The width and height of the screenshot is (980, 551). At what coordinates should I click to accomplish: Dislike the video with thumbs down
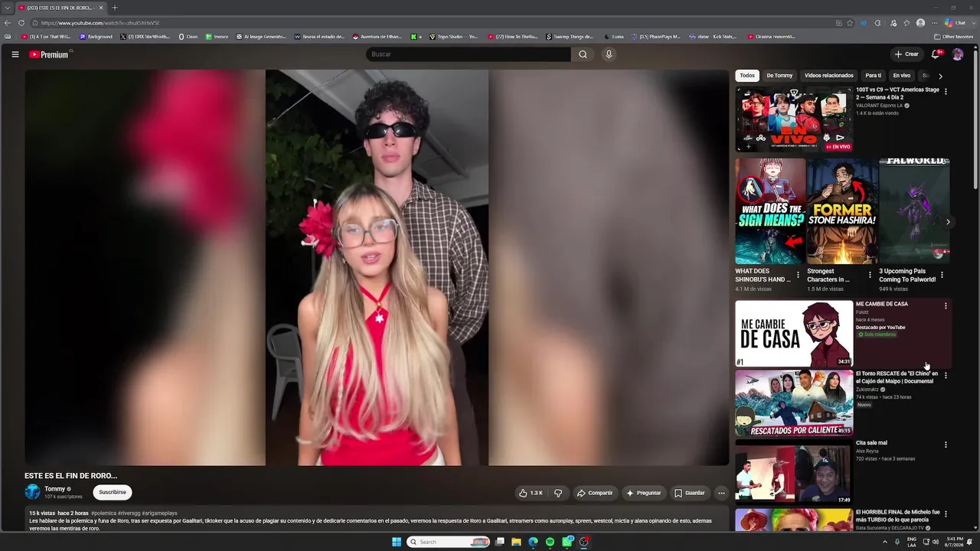(x=558, y=493)
